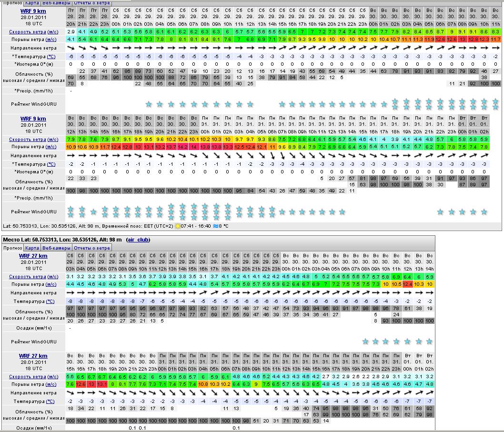This screenshot has height=432, width=504.
Task: Click Скорость ветра link in top table
Action: tap(27, 31)
